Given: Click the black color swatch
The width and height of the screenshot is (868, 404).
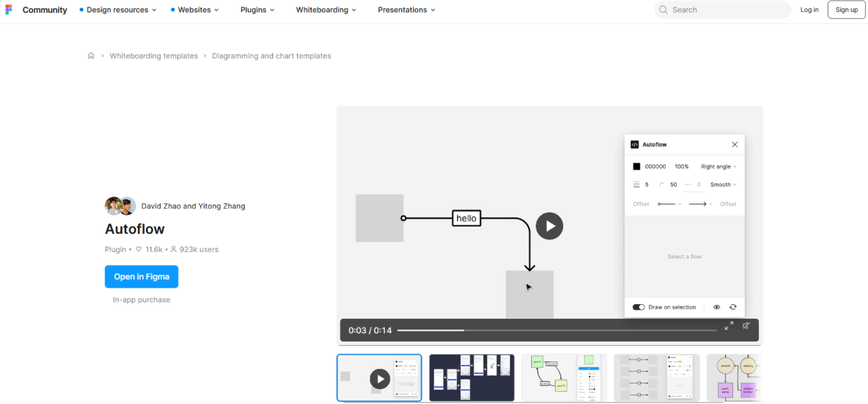Looking at the screenshot, I should click(636, 167).
